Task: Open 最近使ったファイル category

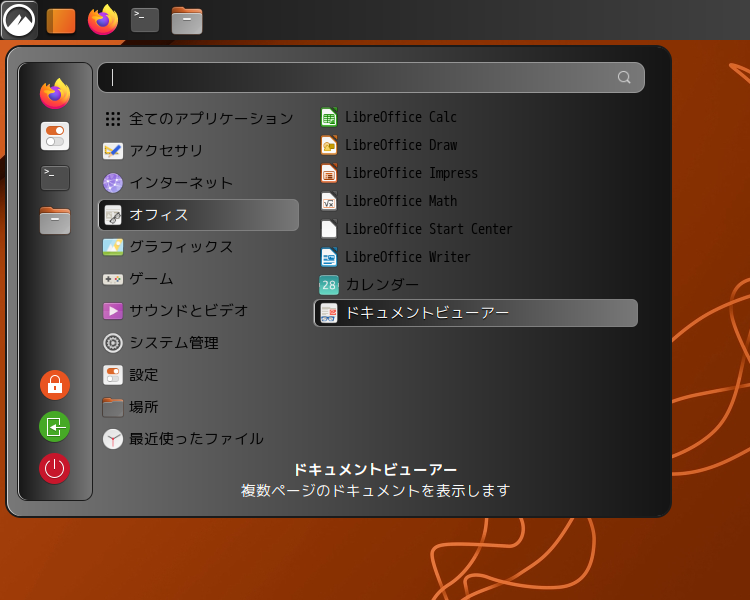Action: pyautogui.click(x=199, y=439)
